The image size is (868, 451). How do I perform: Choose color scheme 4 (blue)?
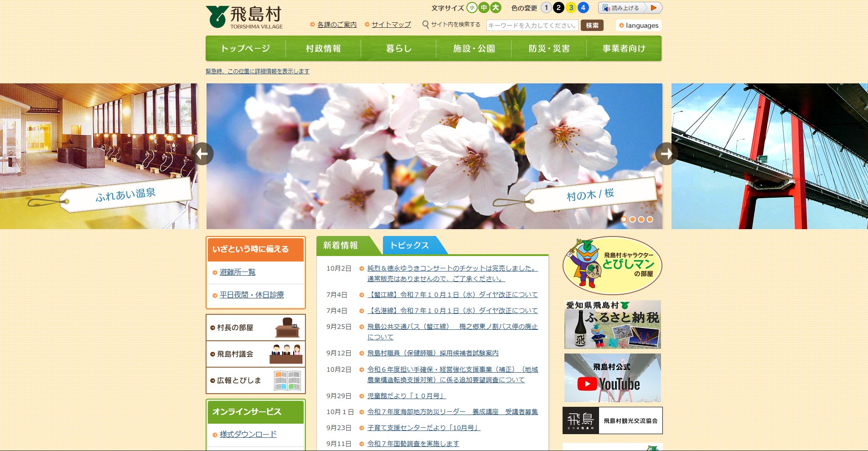[583, 8]
